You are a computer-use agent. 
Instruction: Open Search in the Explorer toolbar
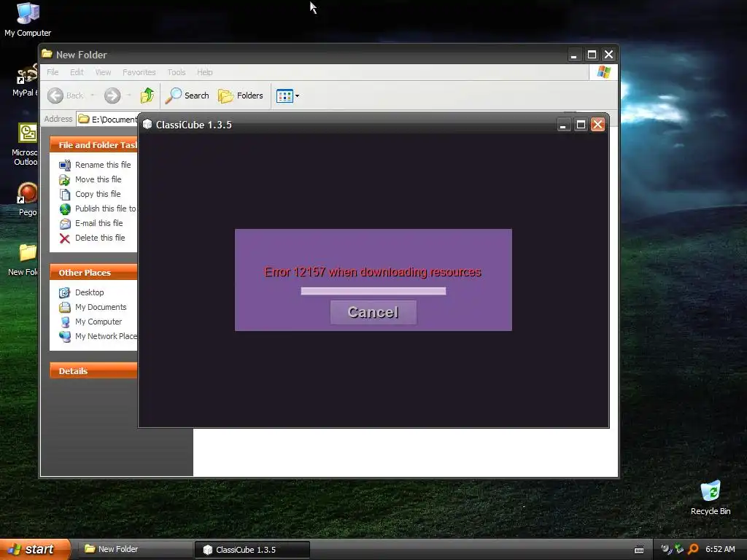click(187, 96)
